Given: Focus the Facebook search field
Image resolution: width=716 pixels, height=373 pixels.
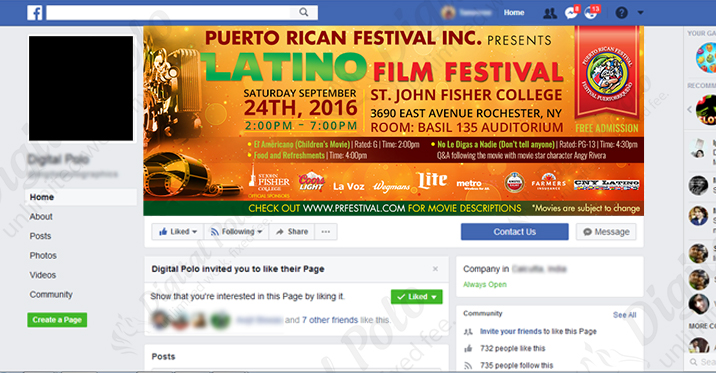Looking at the screenshot, I should click(168, 12).
